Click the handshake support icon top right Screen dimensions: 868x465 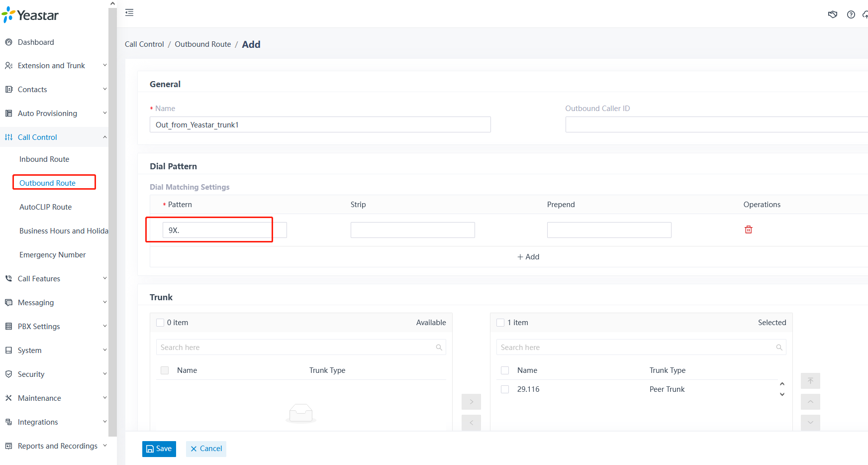pyautogui.click(x=833, y=14)
